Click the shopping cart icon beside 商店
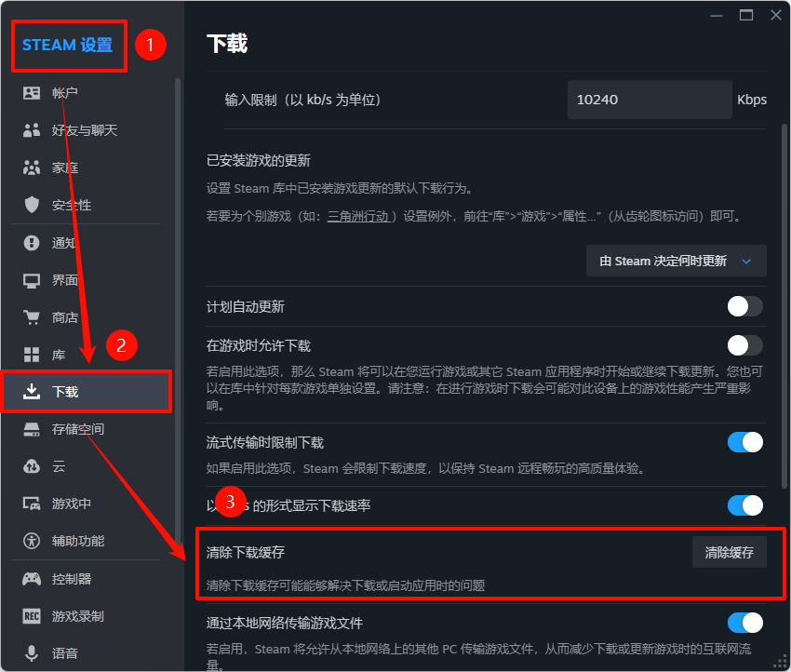791x672 pixels. (x=32, y=317)
